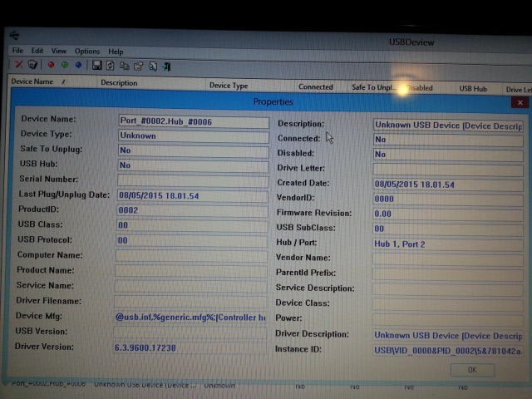Sort by the Connected column header
This screenshot has width=532, height=399.
pyautogui.click(x=321, y=86)
